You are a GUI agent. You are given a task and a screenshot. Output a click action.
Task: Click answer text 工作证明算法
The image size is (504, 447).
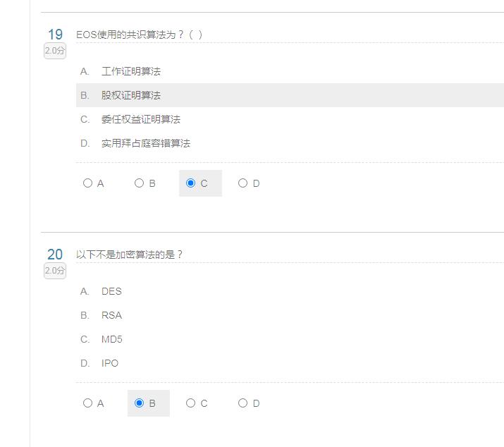coord(131,71)
